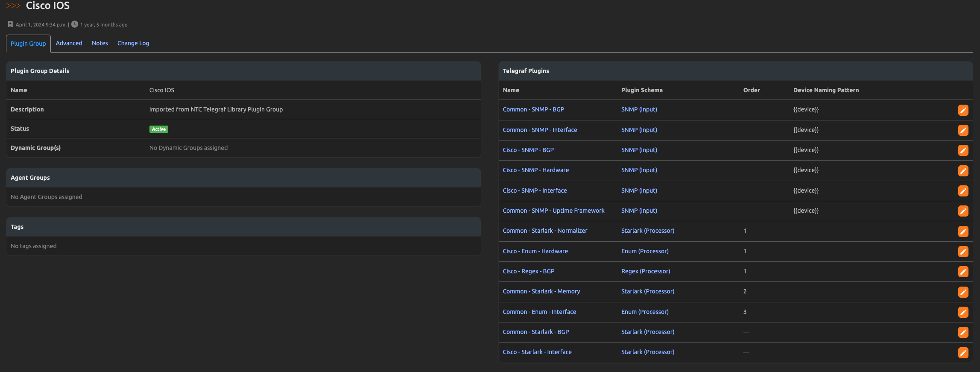Edit the Common - SNMP - BGP plugin
Image resolution: width=980 pixels, height=372 pixels.
pos(963,110)
